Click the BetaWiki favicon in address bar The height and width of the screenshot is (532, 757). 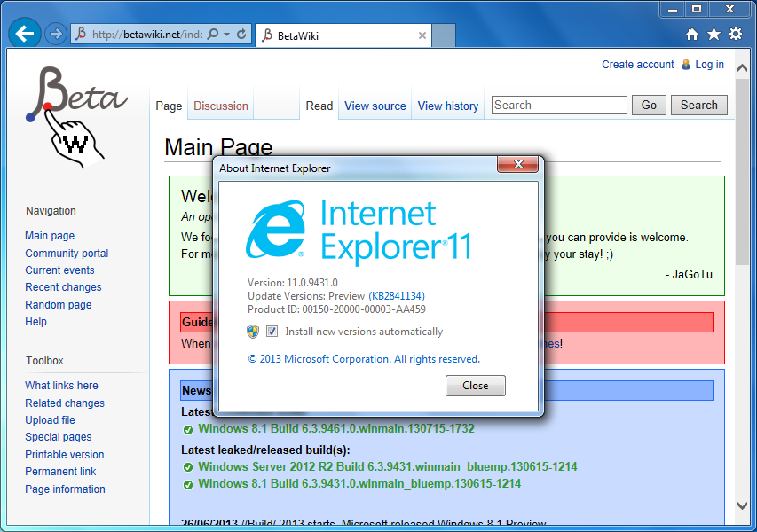[x=81, y=34]
